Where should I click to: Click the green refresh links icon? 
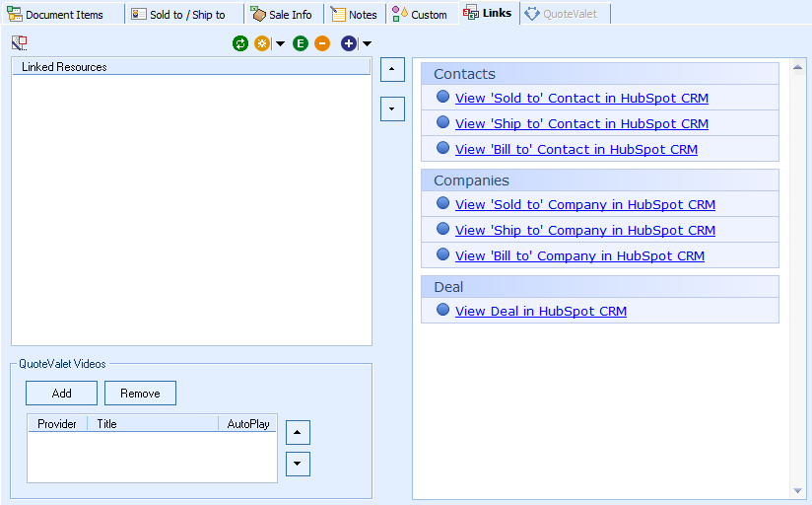pos(240,43)
